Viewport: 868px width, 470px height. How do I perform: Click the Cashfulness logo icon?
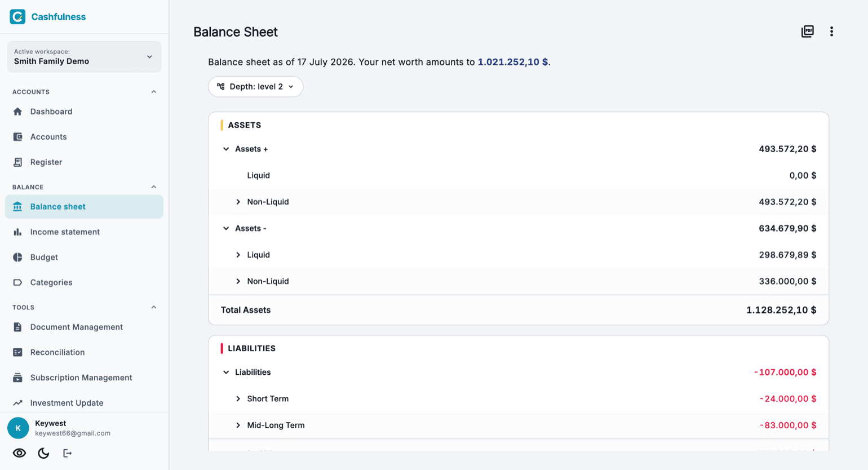tap(17, 16)
